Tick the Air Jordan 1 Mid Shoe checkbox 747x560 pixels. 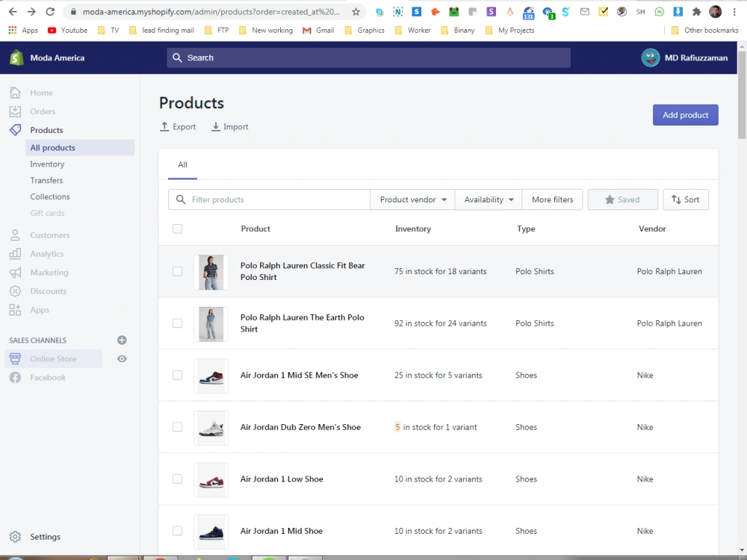pos(177,531)
